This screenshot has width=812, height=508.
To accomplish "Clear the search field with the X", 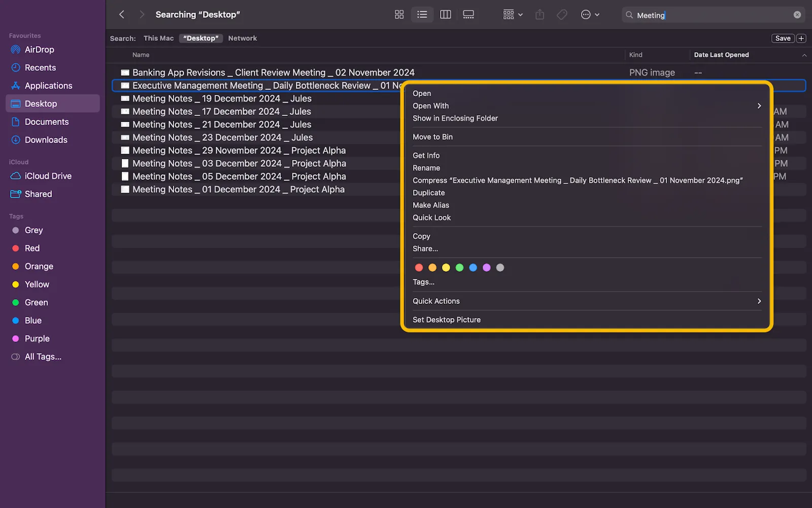I will 797,15.
